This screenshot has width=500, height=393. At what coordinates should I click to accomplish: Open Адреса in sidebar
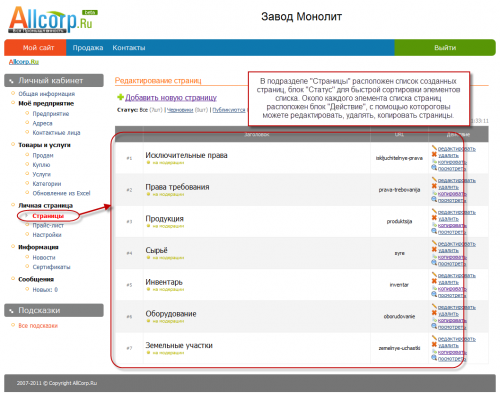[42, 123]
